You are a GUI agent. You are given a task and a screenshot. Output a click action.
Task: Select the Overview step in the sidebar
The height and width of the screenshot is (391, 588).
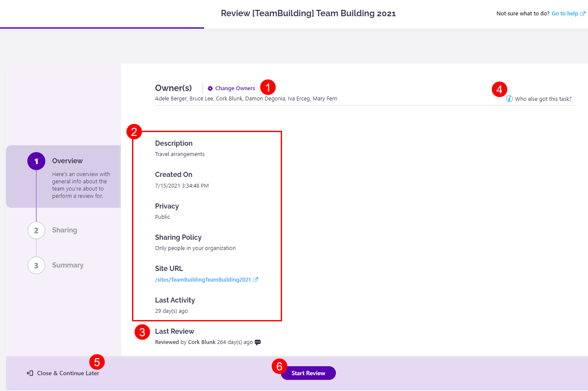(x=67, y=161)
